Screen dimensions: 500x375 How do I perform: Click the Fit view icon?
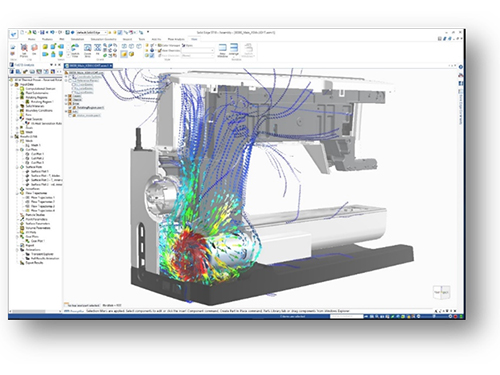[x=98, y=49]
